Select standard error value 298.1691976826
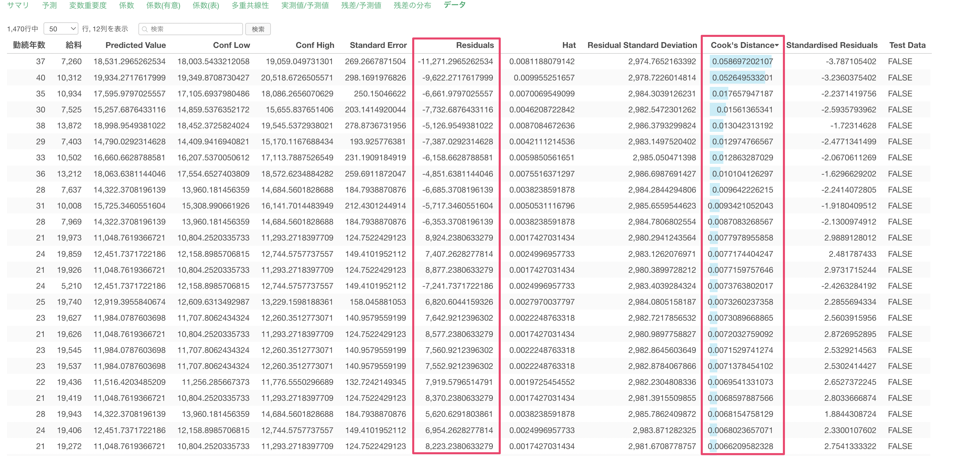The width and height of the screenshot is (980, 456). tap(375, 78)
